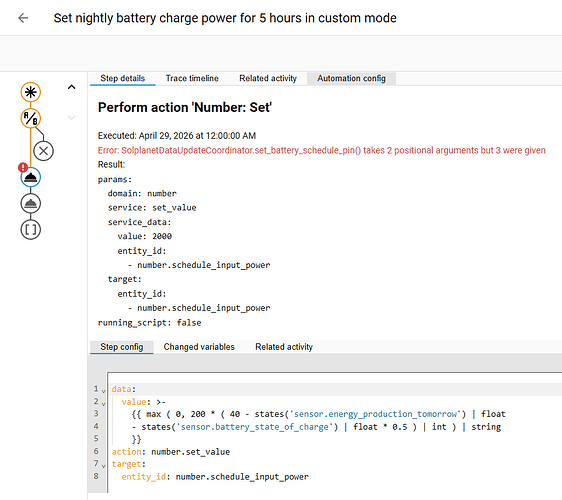
Task: Select the trigger asterisk node in trace graph
Action: coord(30,92)
